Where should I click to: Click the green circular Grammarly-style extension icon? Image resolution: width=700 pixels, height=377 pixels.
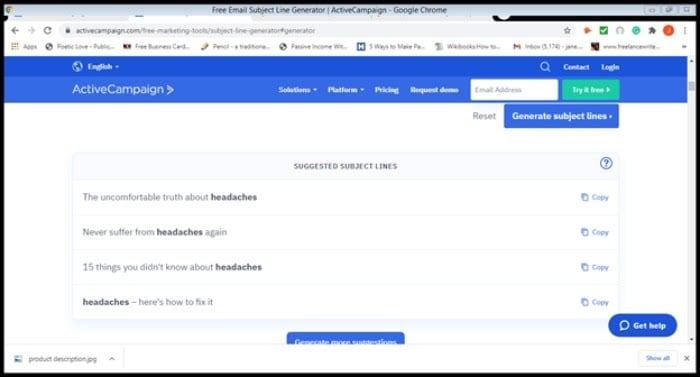636,30
